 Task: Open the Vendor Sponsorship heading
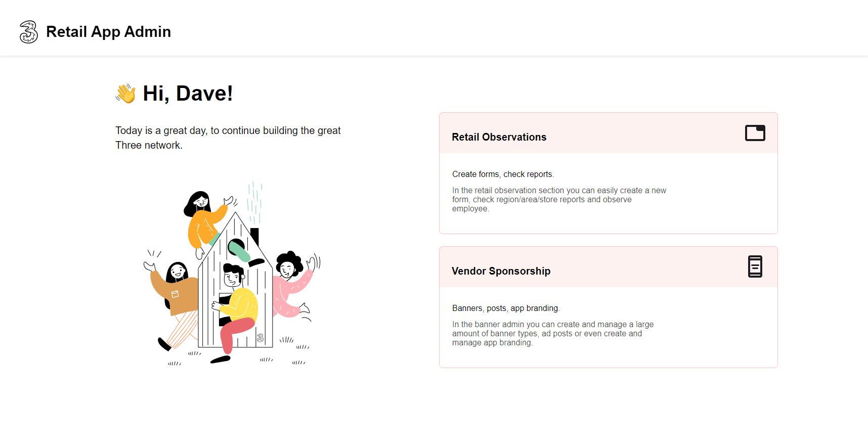coord(501,271)
